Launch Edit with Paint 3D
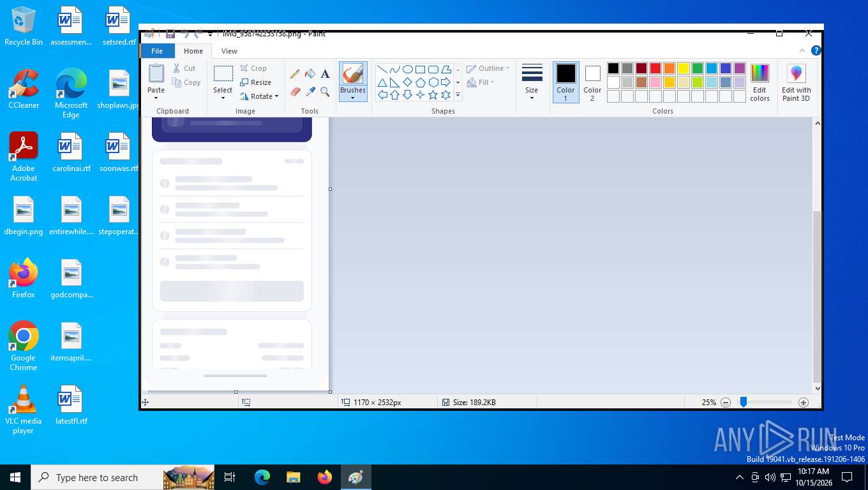Image resolution: width=868 pixels, height=490 pixels. [x=797, y=82]
